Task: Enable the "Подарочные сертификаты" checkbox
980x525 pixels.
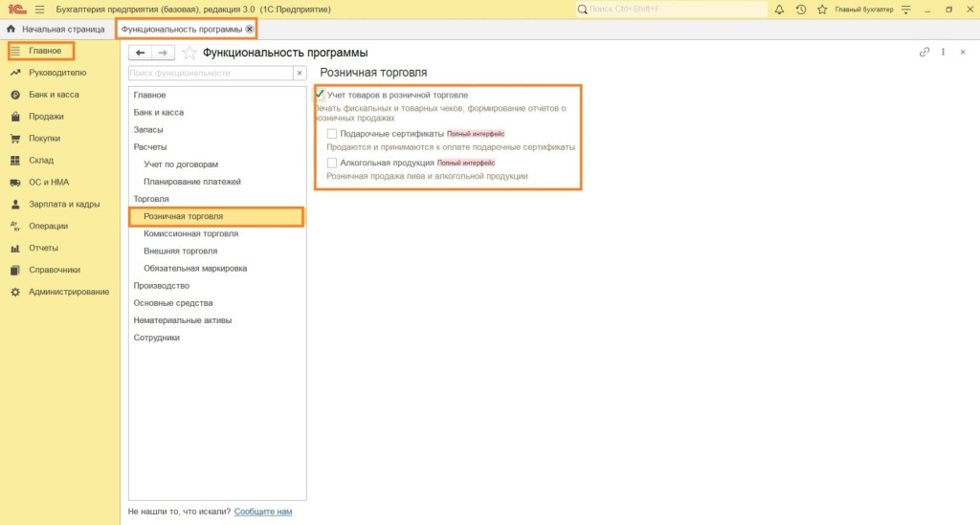Action: coord(332,134)
